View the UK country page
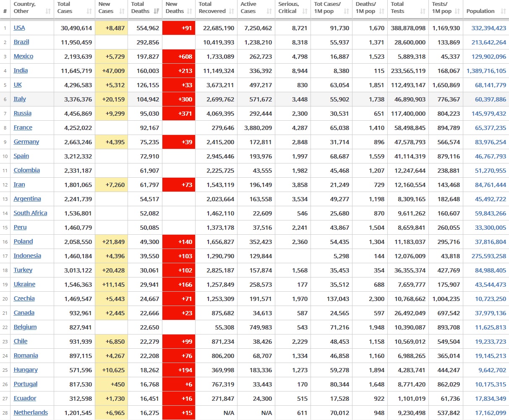Image resolution: width=509 pixels, height=420 pixels. (18, 85)
